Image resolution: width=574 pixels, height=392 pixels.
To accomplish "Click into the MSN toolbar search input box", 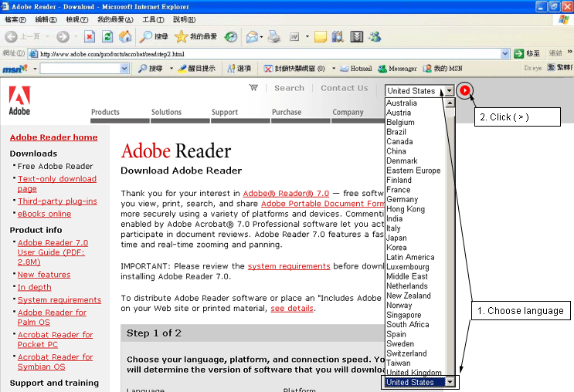I will point(80,69).
